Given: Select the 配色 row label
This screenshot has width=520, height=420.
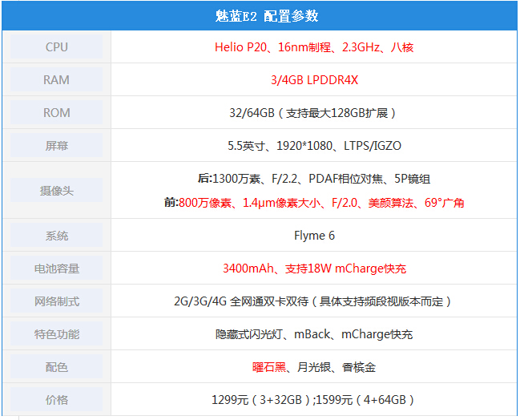Looking at the screenshot, I should pos(57,367).
